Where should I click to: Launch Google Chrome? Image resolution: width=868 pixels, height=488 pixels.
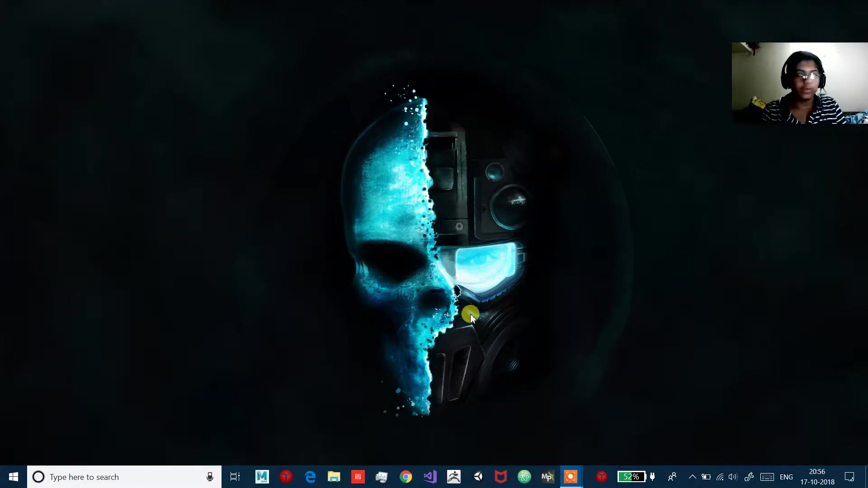(x=406, y=477)
